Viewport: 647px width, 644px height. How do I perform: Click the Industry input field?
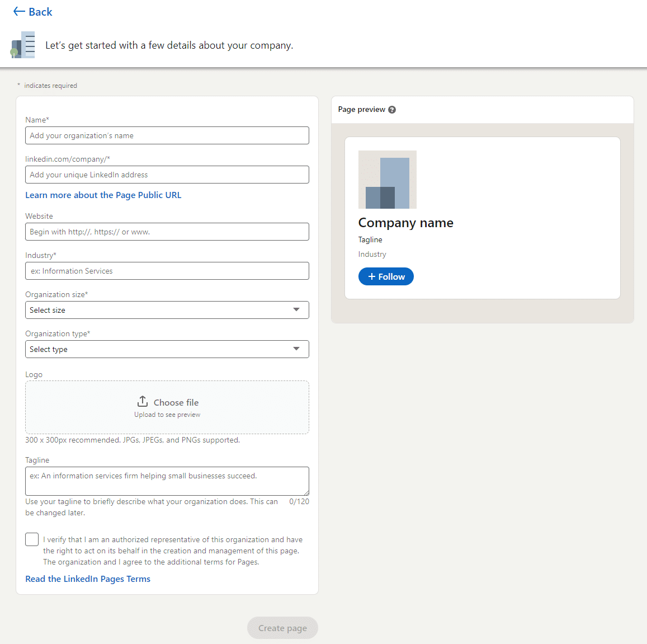[167, 271]
